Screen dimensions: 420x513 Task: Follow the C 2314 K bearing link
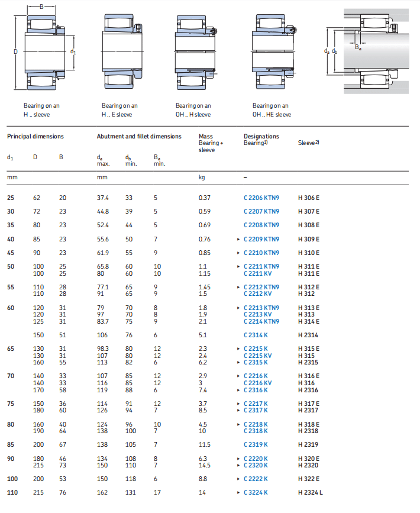(x=256, y=335)
